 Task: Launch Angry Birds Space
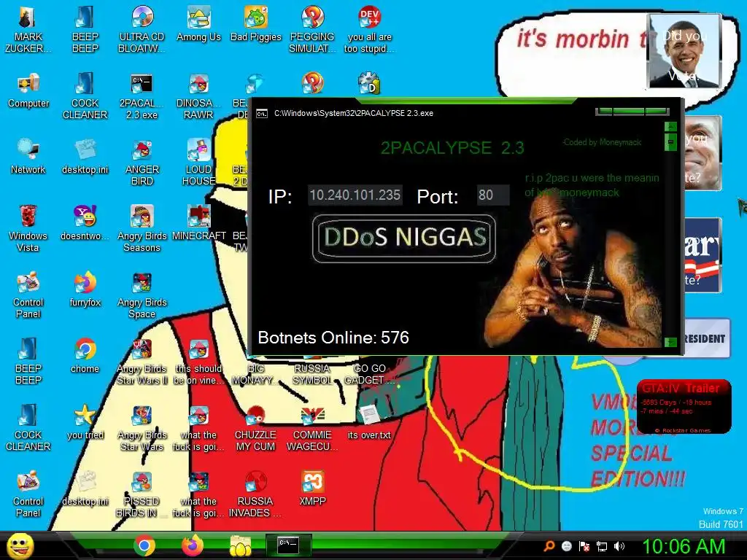142,295
